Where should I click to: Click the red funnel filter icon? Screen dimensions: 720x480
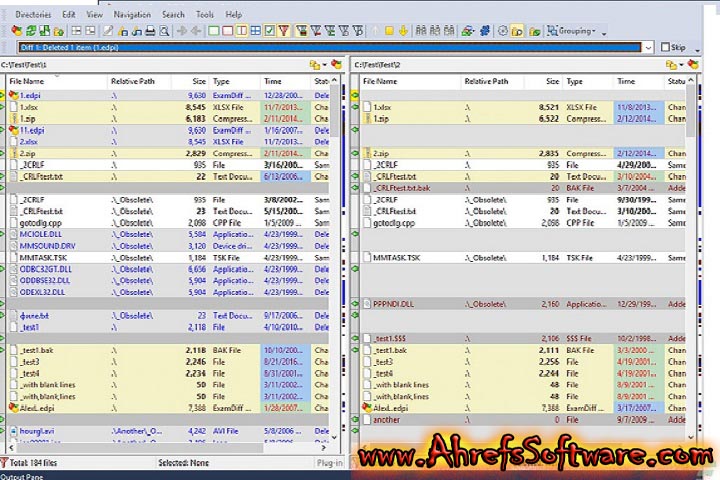click(x=284, y=31)
